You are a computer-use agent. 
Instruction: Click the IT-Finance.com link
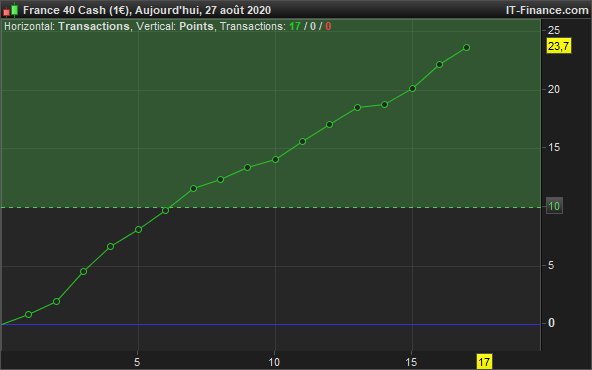point(547,10)
